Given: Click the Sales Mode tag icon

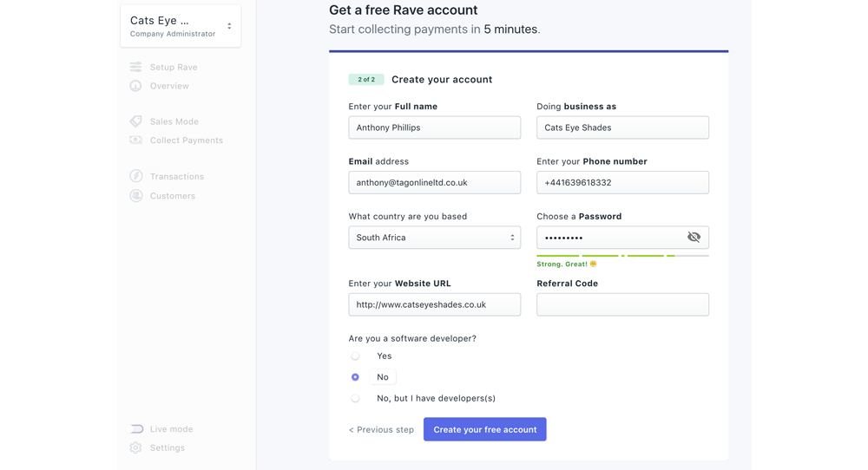Looking at the screenshot, I should click(x=135, y=121).
